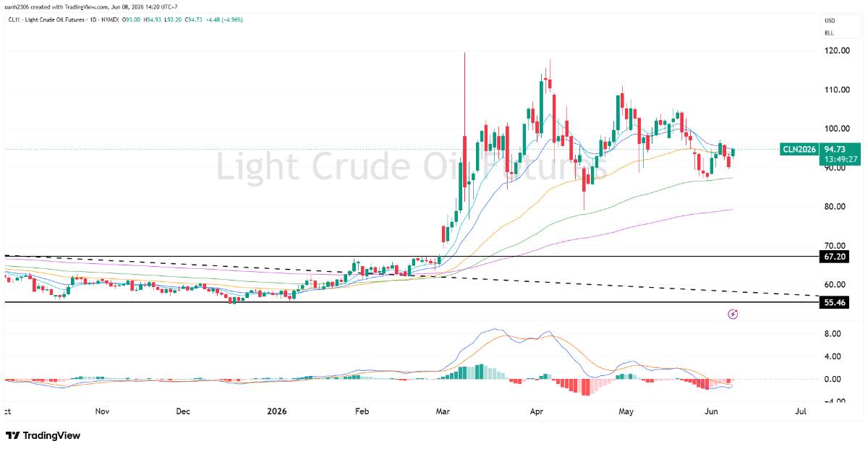This screenshot has height=449, width=868.
Task: Click the 8.00 MACD axis label
Action: [x=832, y=334]
